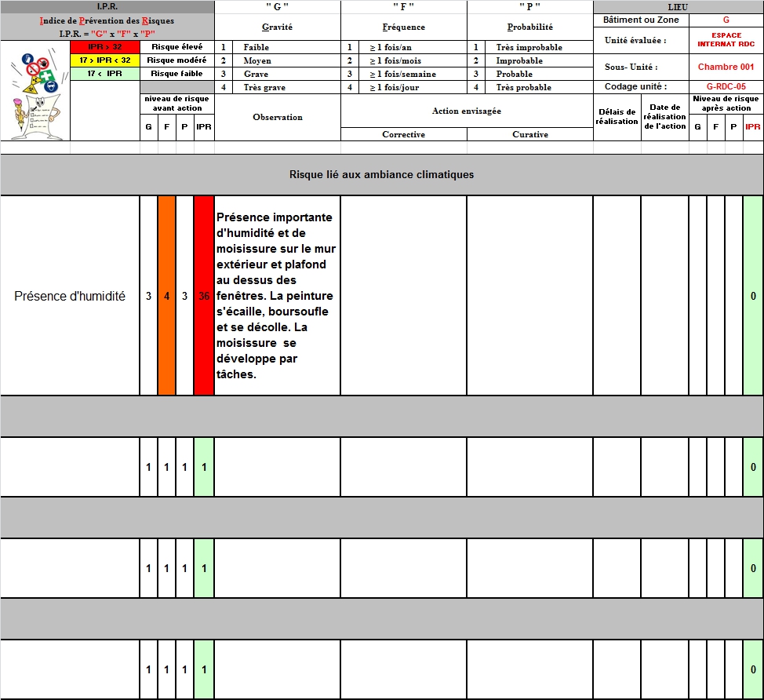This screenshot has width=764, height=700.
Task: Select the orange frequency cell showing 4
Action: (x=166, y=296)
